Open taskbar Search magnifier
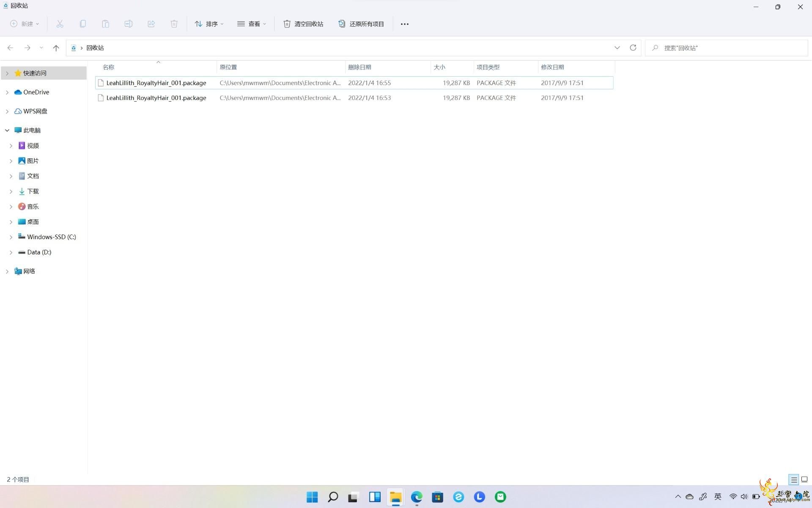The width and height of the screenshot is (812, 508). [333, 497]
